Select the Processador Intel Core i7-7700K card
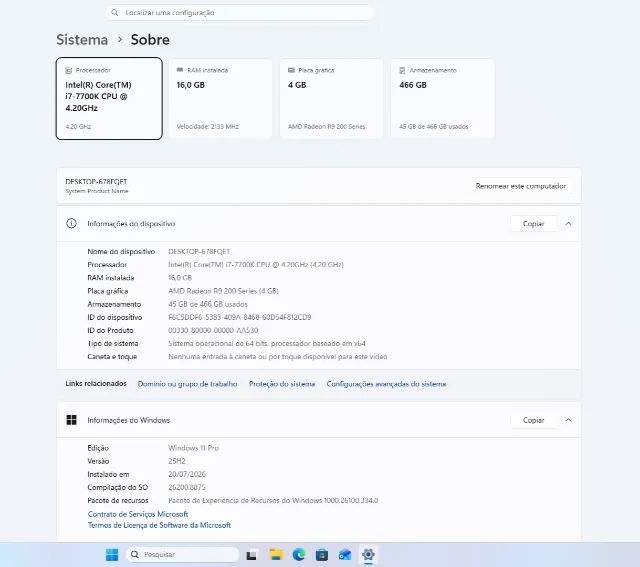Screen dimensions: 640x567 point(109,98)
